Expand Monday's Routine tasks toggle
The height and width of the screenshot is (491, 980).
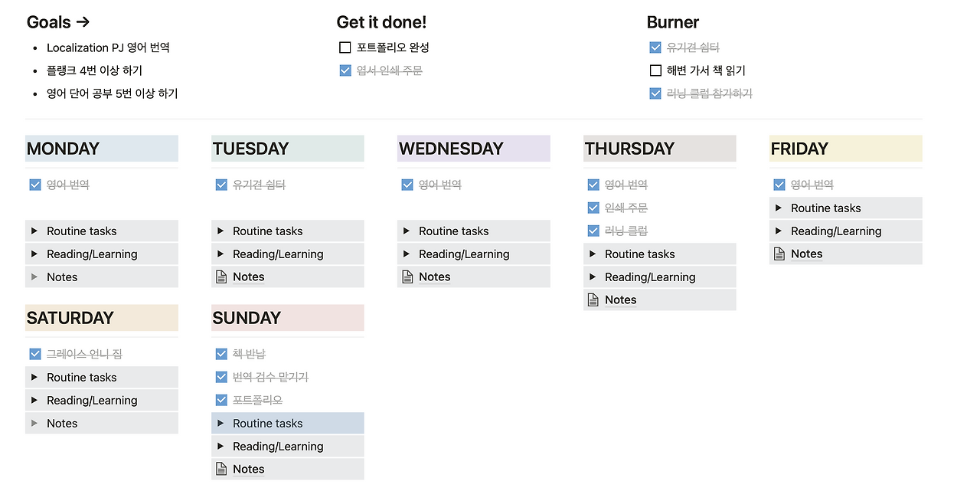34,231
